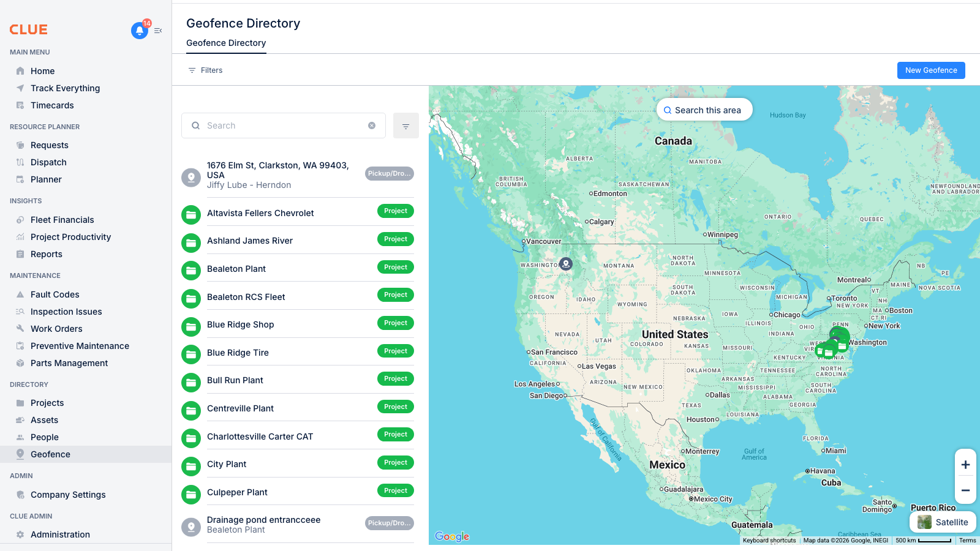Viewport: 980px width, 551px height.
Task: Collapse the left sidebar
Action: [x=158, y=30]
